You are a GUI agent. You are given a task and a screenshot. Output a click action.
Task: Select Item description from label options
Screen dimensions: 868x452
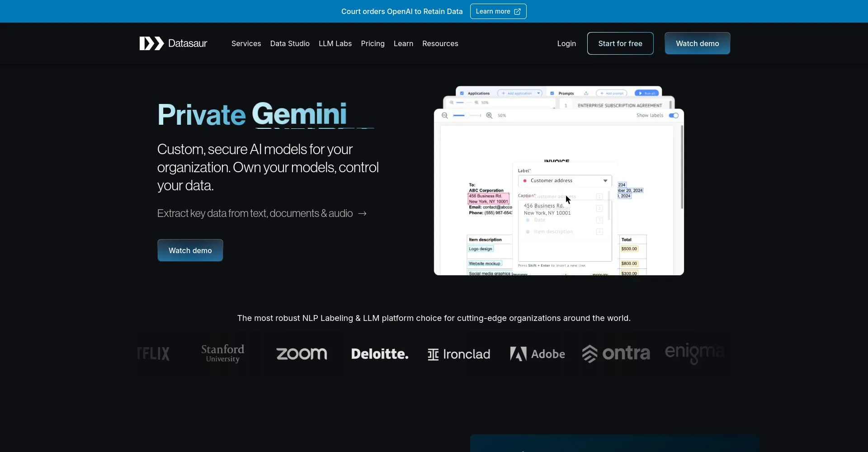tap(553, 231)
